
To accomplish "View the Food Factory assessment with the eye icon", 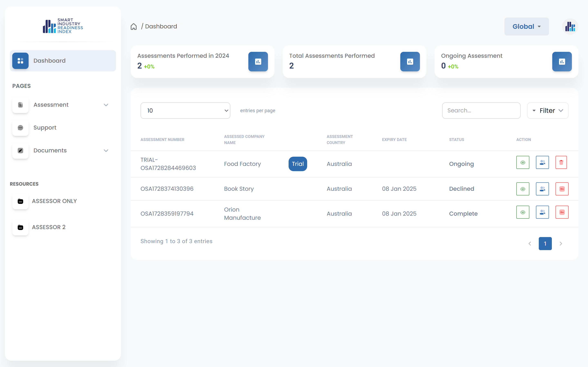I will click(x=523, y=162).
